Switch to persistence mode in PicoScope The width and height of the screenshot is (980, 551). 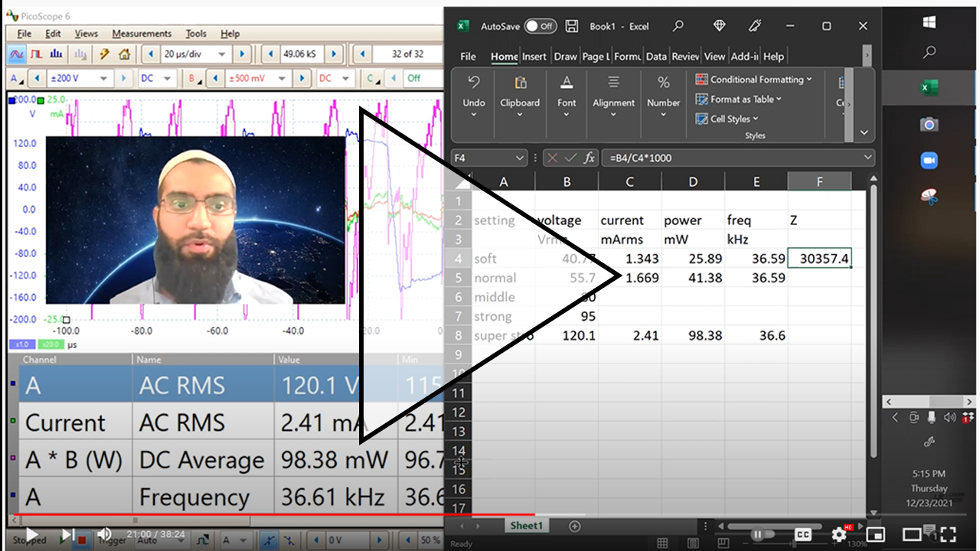point(37,54)
